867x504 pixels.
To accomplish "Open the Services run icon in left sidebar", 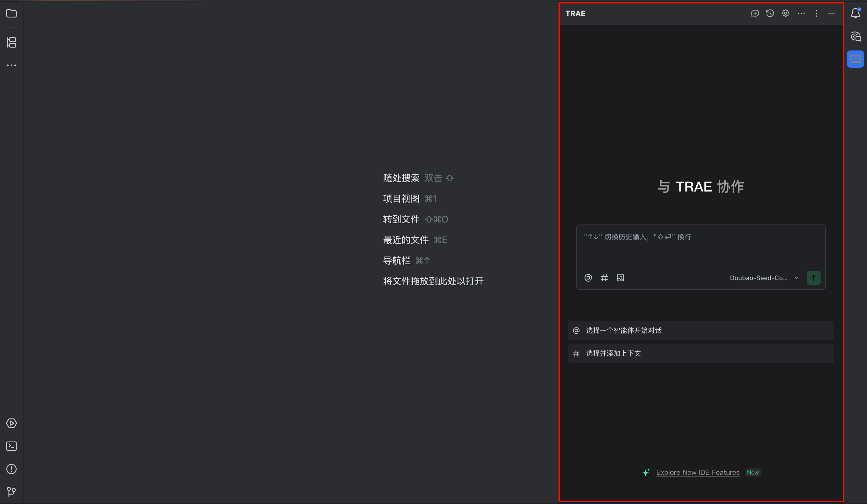I will (11, 423).
